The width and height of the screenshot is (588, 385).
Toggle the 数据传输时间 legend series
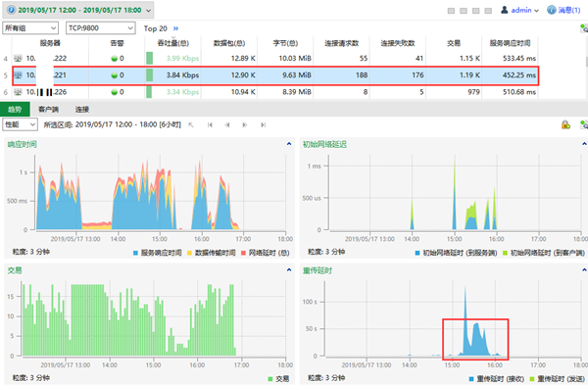(212, 253)
